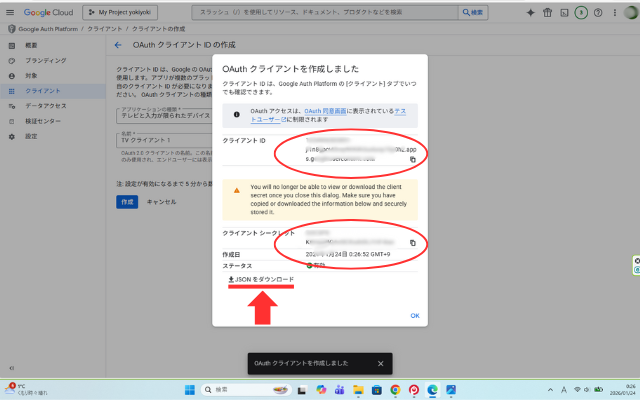Screen dimensions: 640x400
Task: Copy the client ID to clipboard
Action: click(412, 159)
